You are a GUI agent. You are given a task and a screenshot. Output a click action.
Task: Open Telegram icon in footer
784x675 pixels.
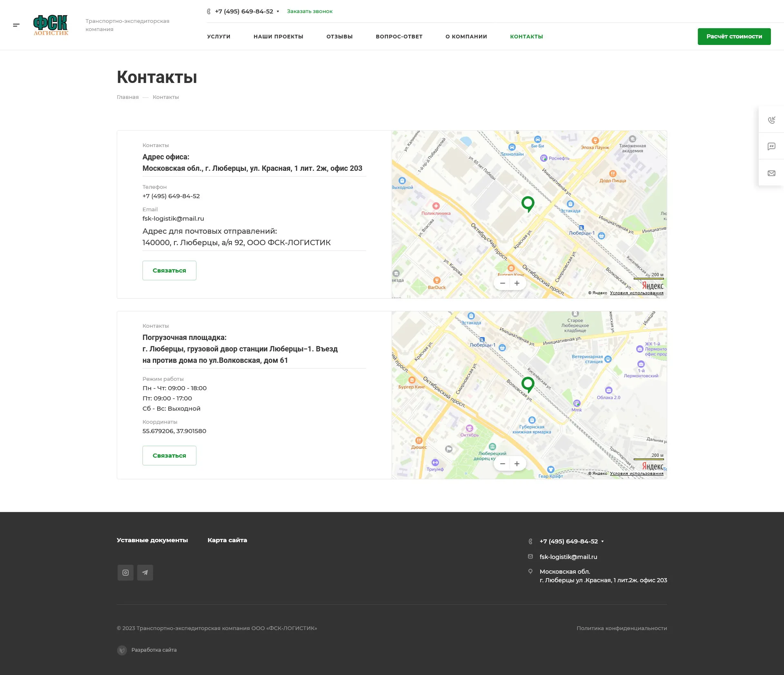145,572
